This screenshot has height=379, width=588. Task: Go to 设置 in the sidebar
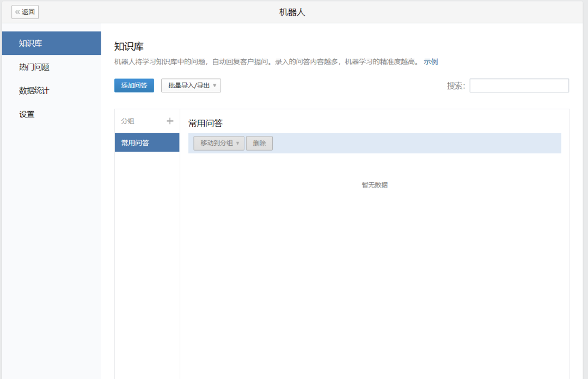[x=51, y=114]
